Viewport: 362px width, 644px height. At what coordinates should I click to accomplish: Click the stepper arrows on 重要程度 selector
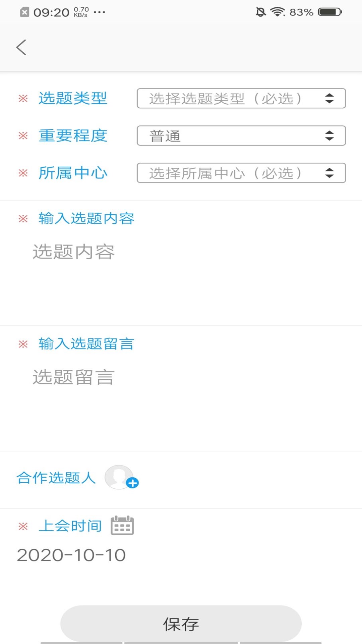pos(329,136)
